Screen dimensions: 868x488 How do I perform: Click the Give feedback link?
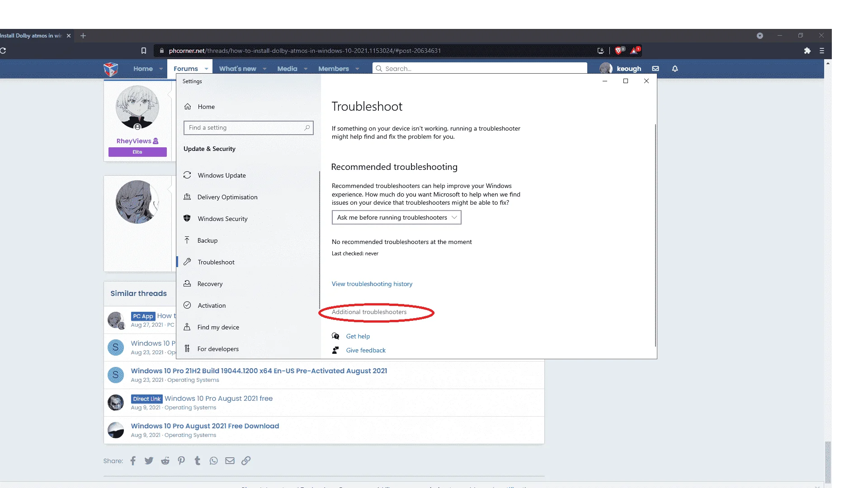[366, 350]
